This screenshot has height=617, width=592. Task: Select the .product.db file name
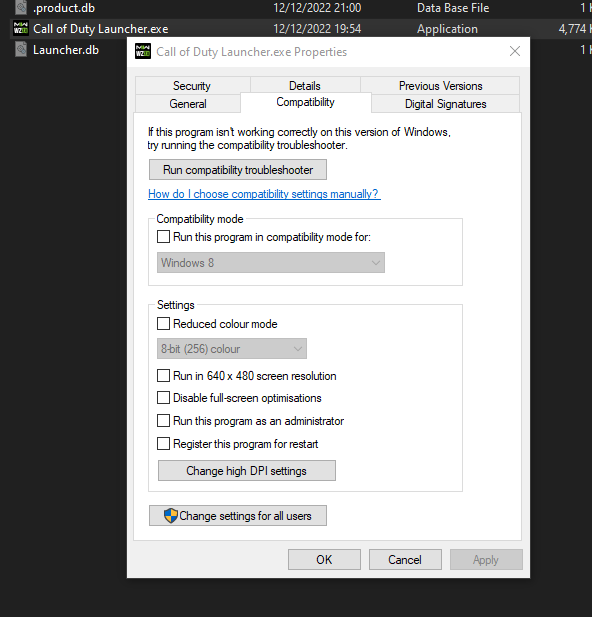pyautogui.click(x=64, y=8)
